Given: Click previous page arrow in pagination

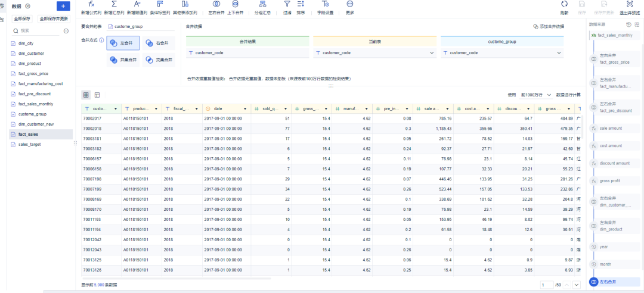Looking at the screenshot, I should (567, 285).
